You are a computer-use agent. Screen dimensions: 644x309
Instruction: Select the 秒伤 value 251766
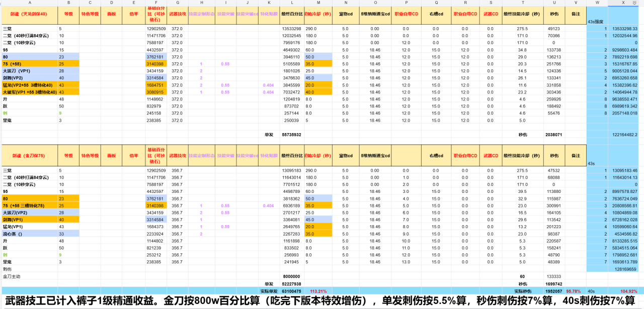[x=553, y=64]
